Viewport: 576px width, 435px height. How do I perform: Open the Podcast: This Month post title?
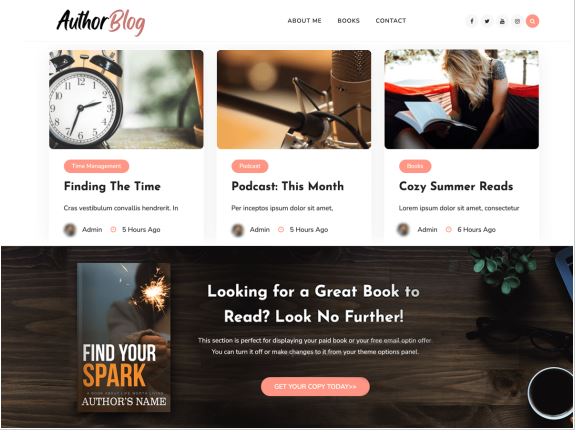288,186
